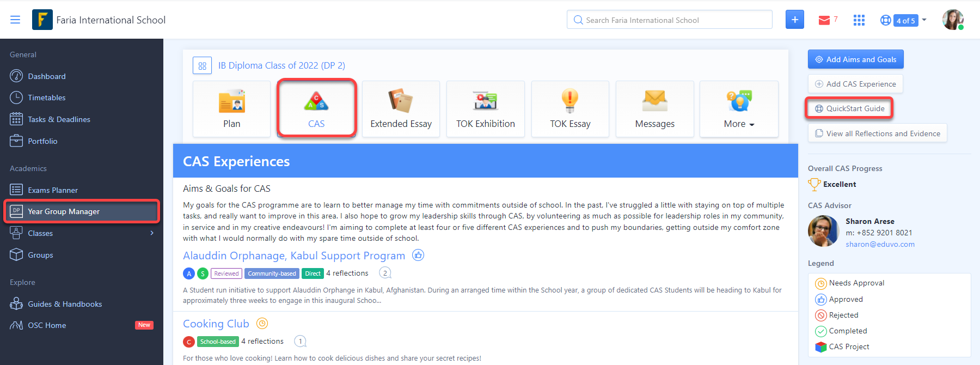The height and width of the screenshot is (365, 980).
Task: Click the approved thumbs-up icon beside Alauddin Orphanage
Action: click(418, 255)
